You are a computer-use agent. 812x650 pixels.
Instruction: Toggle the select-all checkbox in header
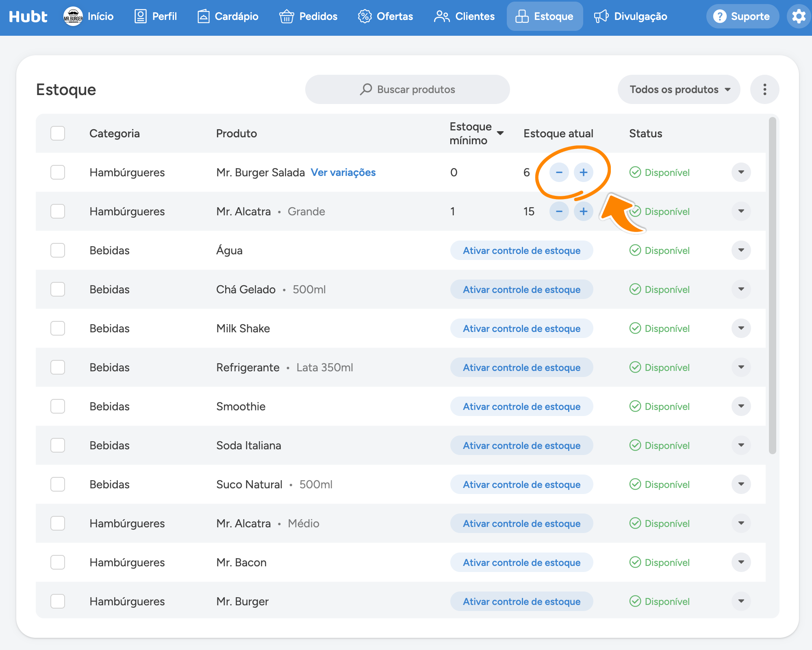[58, 133]
